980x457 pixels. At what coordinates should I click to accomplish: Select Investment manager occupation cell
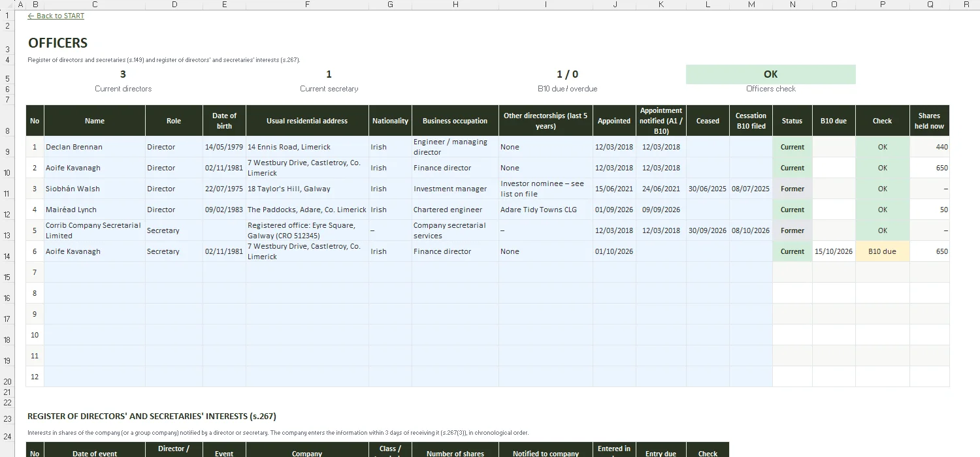point(455,189)
